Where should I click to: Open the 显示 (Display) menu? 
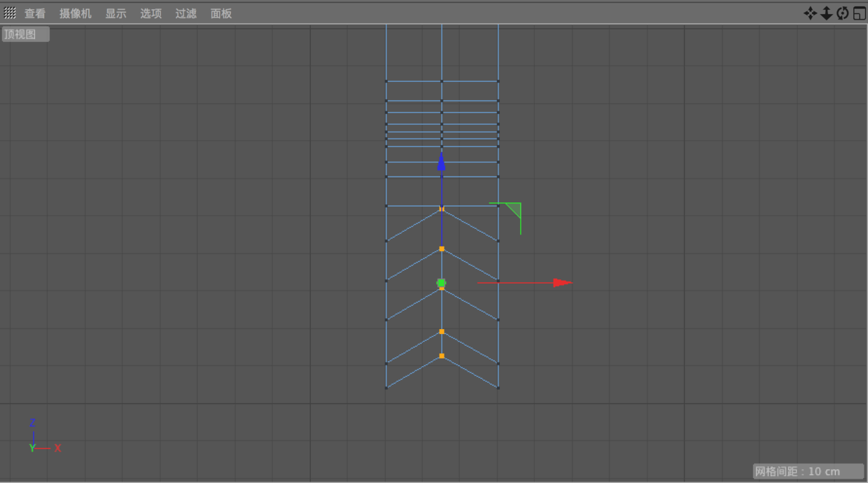click(116, 13)
